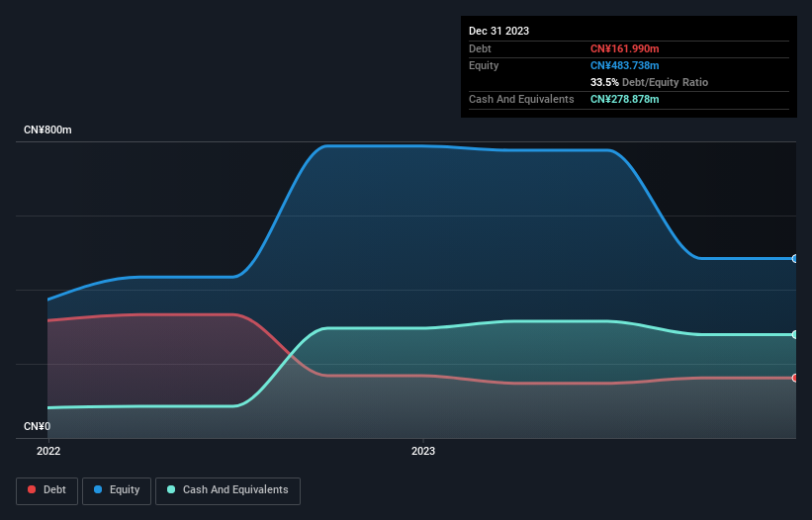812x520 pixels.
Task: Click the CN¥800m y-axis label
Action: 47,130
